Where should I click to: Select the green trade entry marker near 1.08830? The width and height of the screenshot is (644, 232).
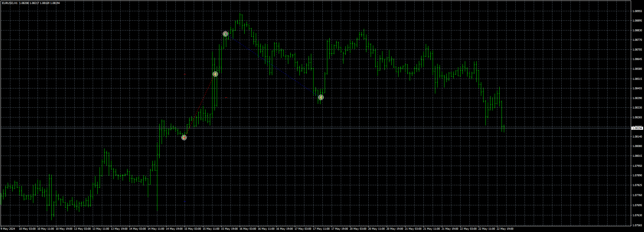(x=225, y=34)
